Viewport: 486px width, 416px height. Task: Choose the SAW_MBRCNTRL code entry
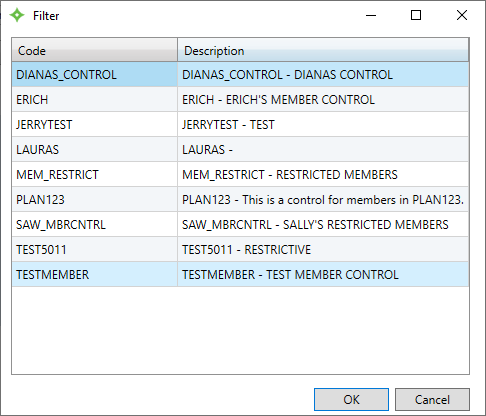(94, 225)
